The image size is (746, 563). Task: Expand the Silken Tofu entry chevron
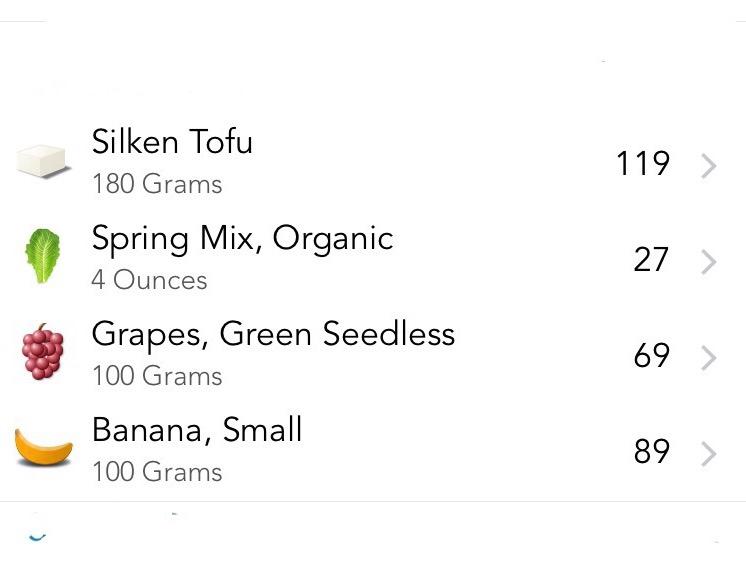point(709,166)
